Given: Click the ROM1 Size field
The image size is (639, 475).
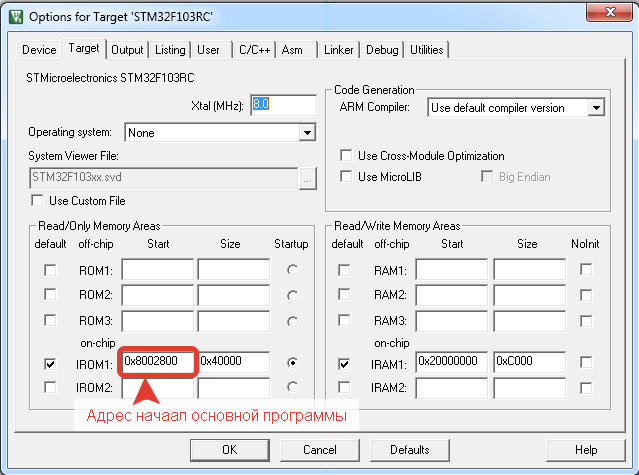Looking at the screenshot, I should coord(234,269).
